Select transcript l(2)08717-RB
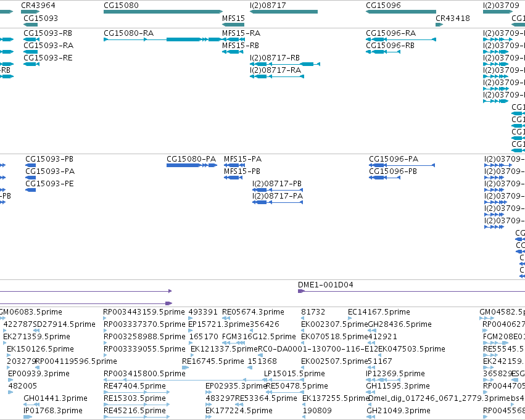Viewport: 525px width, 420px height. click(x=275, y=58)
